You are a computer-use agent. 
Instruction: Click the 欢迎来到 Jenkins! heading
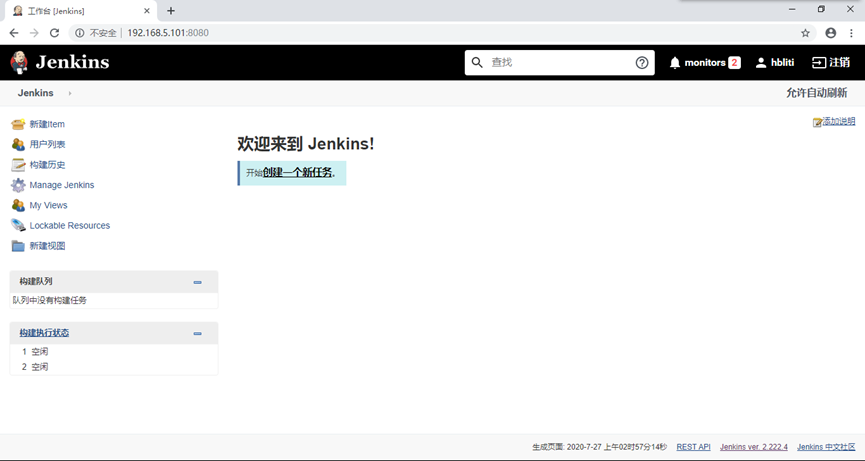coord(306,144)
